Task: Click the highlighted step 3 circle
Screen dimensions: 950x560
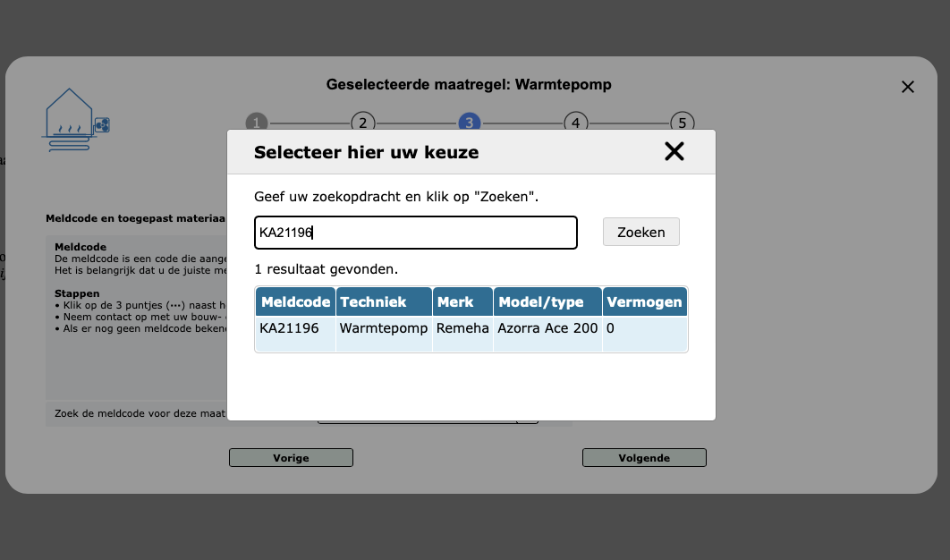Action: [x=469, y=123]
